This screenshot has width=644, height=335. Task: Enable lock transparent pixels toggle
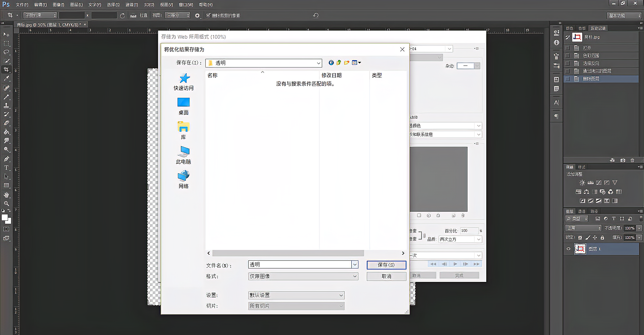[x=580, y=237]
